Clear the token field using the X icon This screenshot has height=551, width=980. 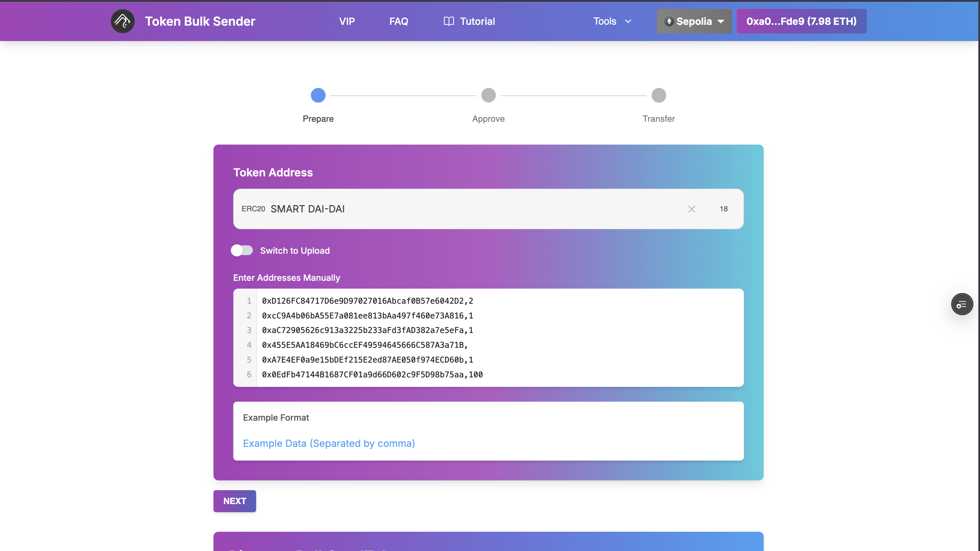tap(692, 209)
